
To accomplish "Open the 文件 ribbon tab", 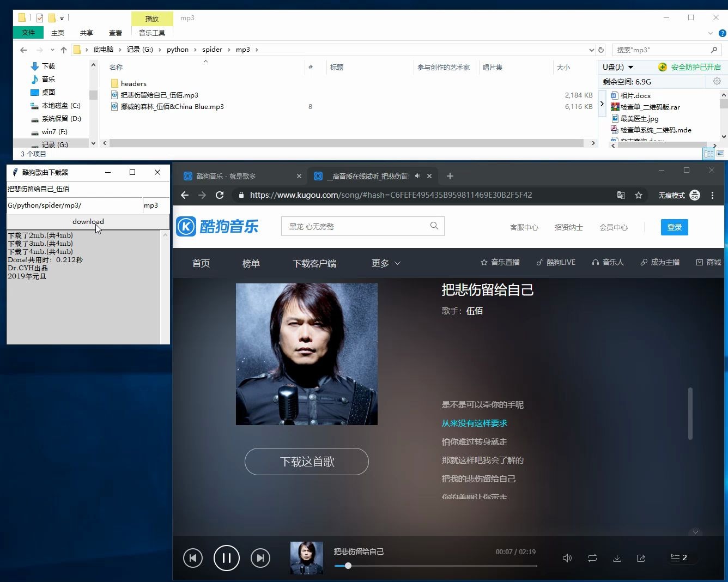I will pyautogui.click(x=28, y=33).
